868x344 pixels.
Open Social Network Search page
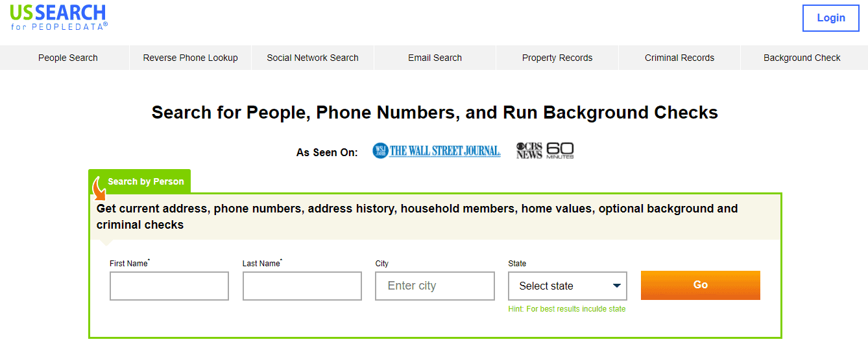point(313,58)
